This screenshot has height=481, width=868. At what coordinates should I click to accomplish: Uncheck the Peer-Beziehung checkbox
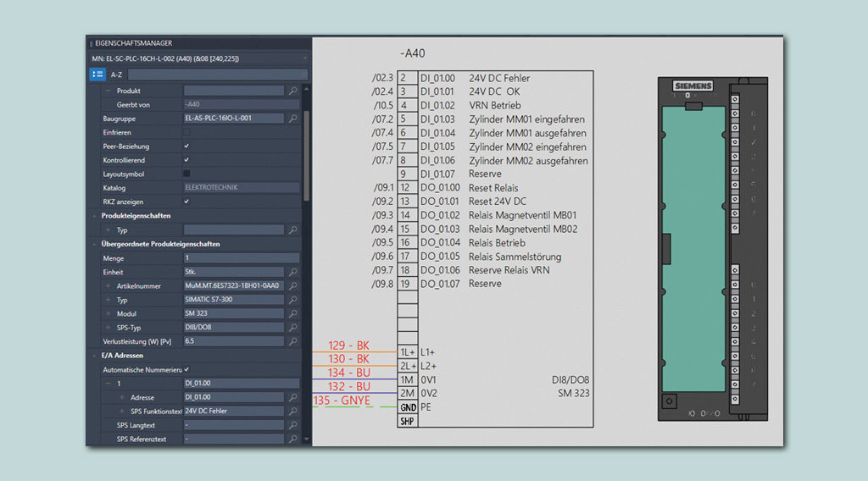186,147
